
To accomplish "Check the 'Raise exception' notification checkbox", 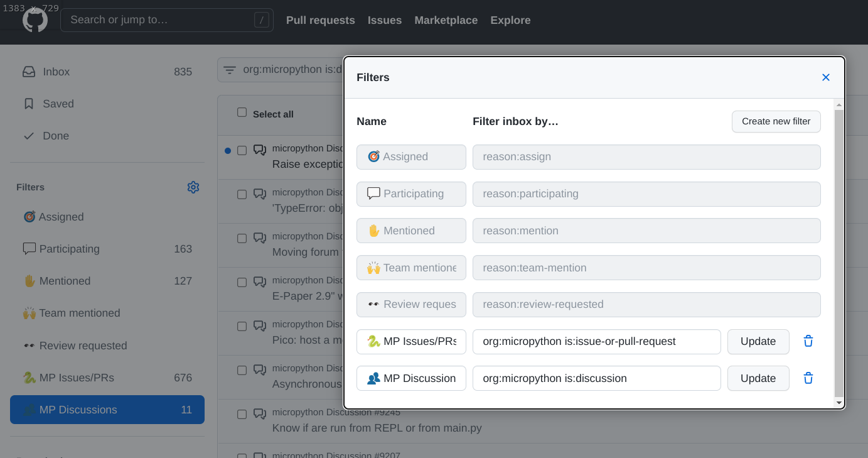I will coord(242,151).
